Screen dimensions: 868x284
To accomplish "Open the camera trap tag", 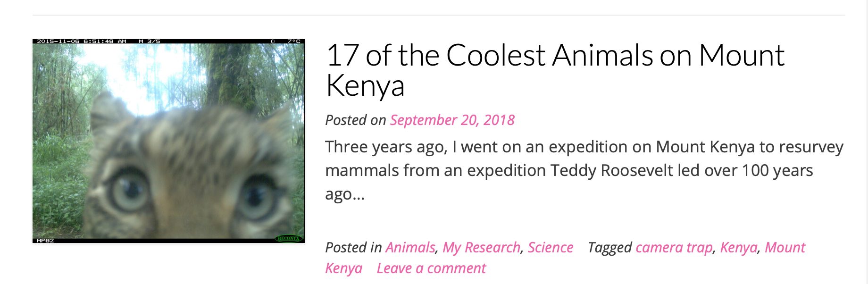I will [x=674, y=247].
